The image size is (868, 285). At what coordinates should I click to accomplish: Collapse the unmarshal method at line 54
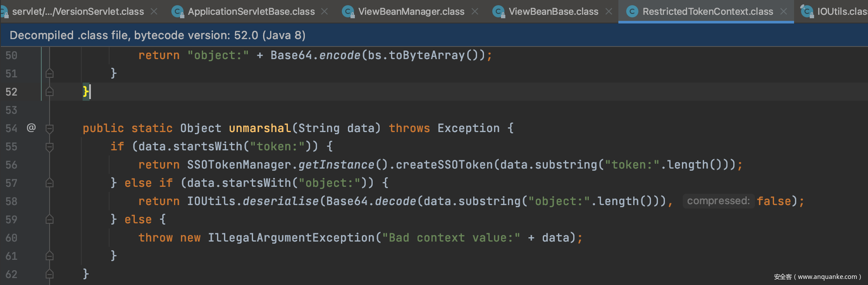pyautogui.click(x=50, y=129)
